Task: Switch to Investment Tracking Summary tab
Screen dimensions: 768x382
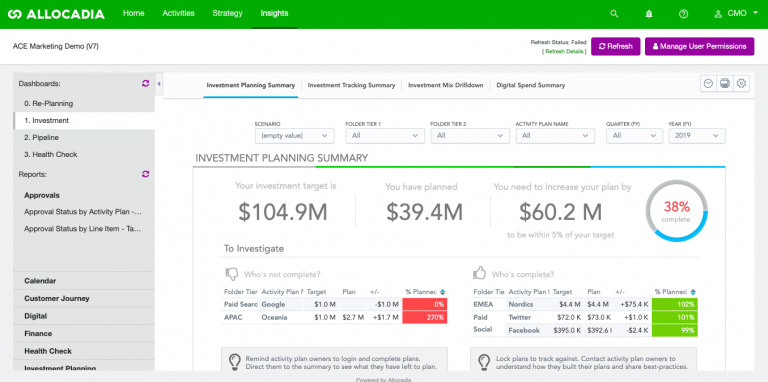Action: coord(351,85)
